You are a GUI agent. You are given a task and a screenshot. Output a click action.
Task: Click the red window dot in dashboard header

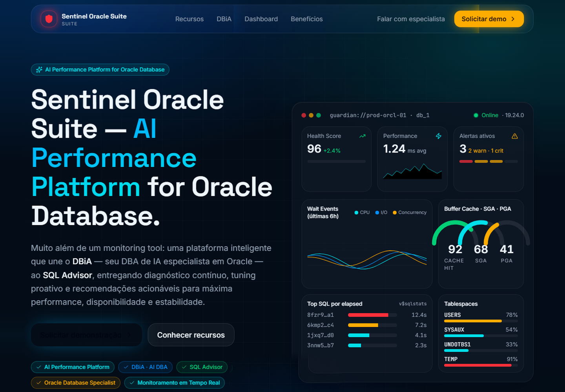(304, 115)
